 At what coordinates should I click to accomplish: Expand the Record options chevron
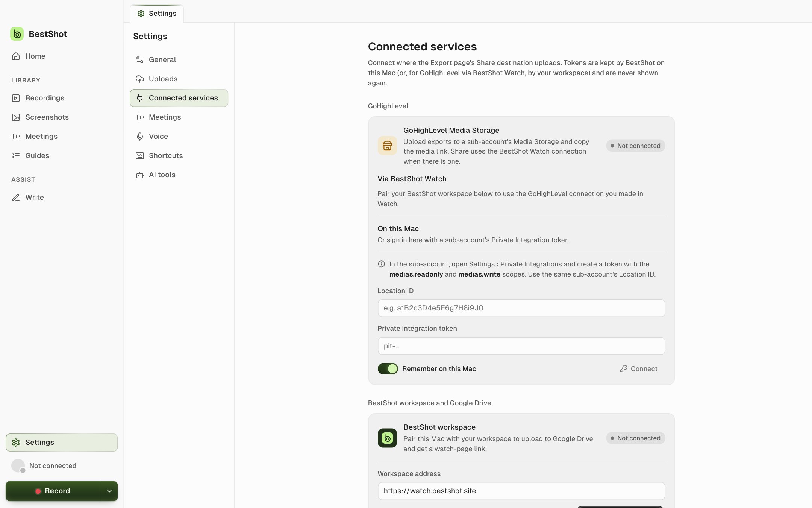pos(109,491)
